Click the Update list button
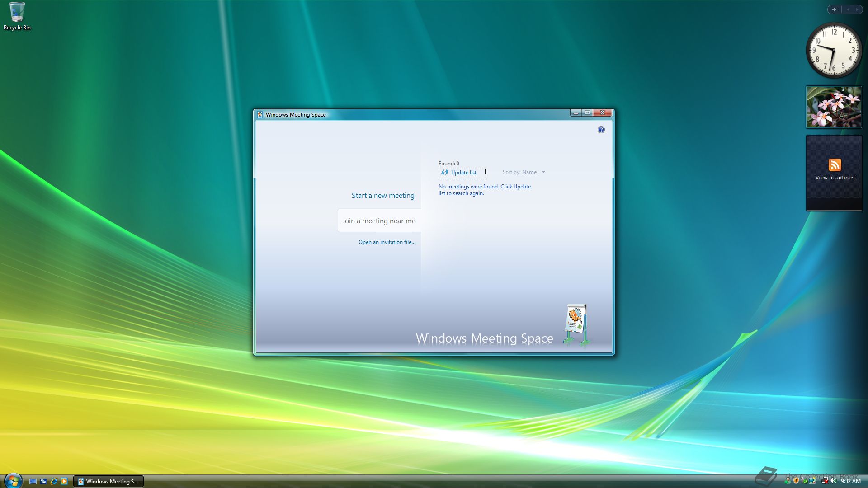The image size is (868, 488). point(462,172)
